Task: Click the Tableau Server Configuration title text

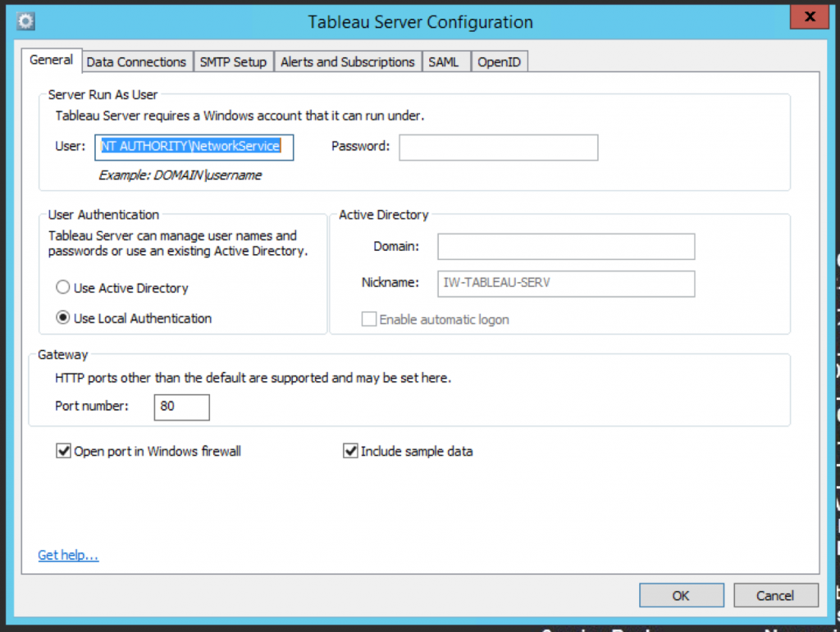Action: [x=421, y=22]
